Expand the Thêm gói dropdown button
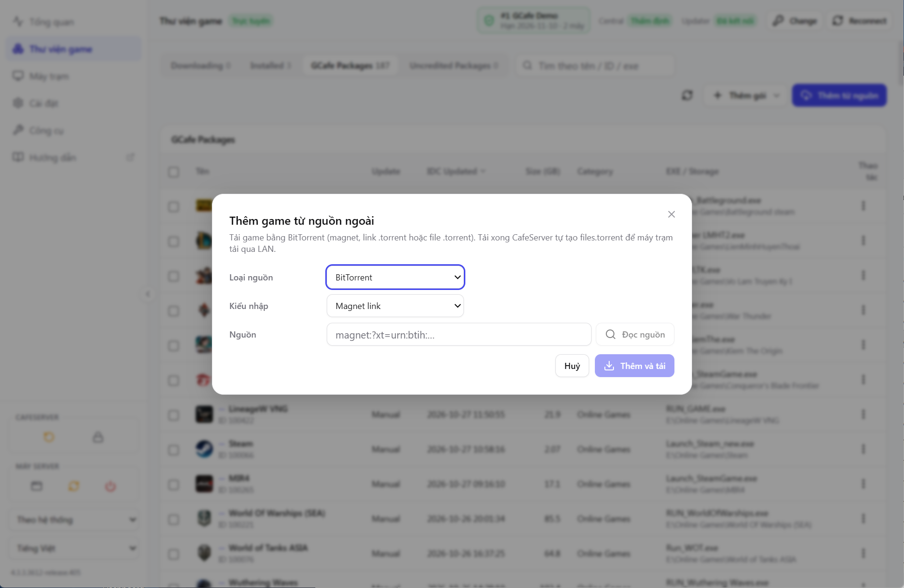Image resolution: width=904 pixels, height=588 pixels. [x=746, y=96]
